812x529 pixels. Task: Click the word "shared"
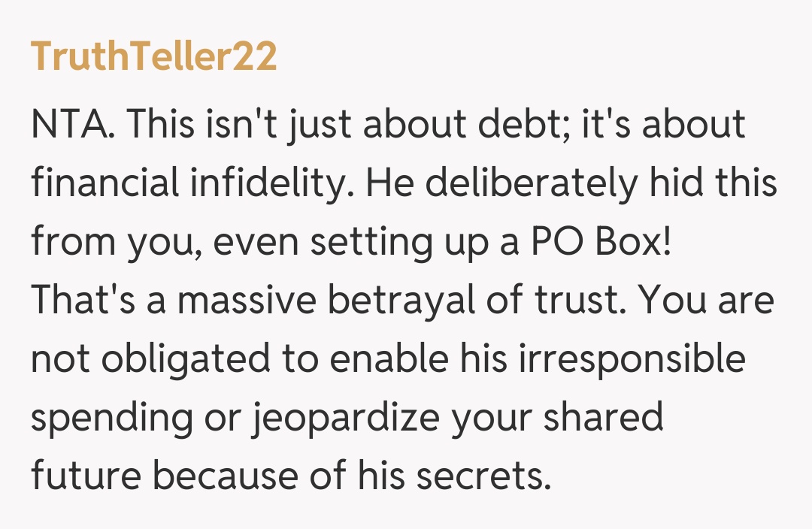[606, 418]
